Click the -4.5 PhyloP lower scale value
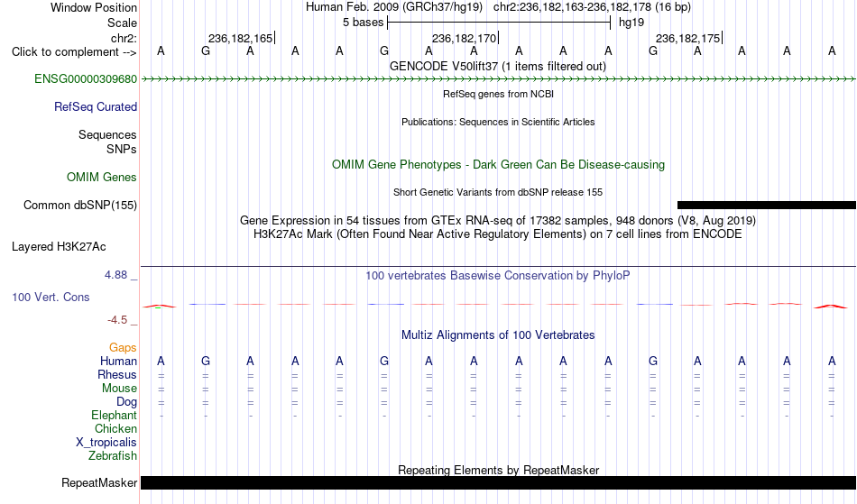857x504 pixels. (x=117, y=320)
